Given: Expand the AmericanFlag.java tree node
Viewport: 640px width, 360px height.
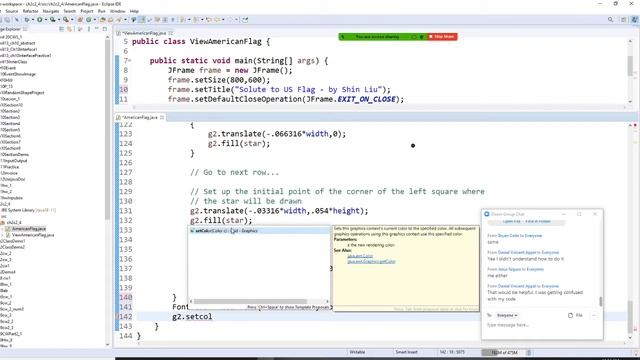Looking at the screenshot, I should point(2,229).
